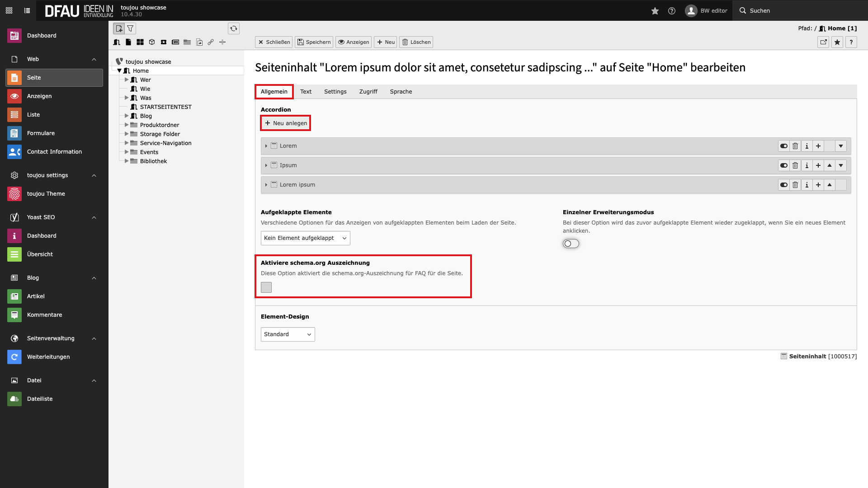Bookmark this record with the star icon
The image size is (868, 488).
[837, 42]
